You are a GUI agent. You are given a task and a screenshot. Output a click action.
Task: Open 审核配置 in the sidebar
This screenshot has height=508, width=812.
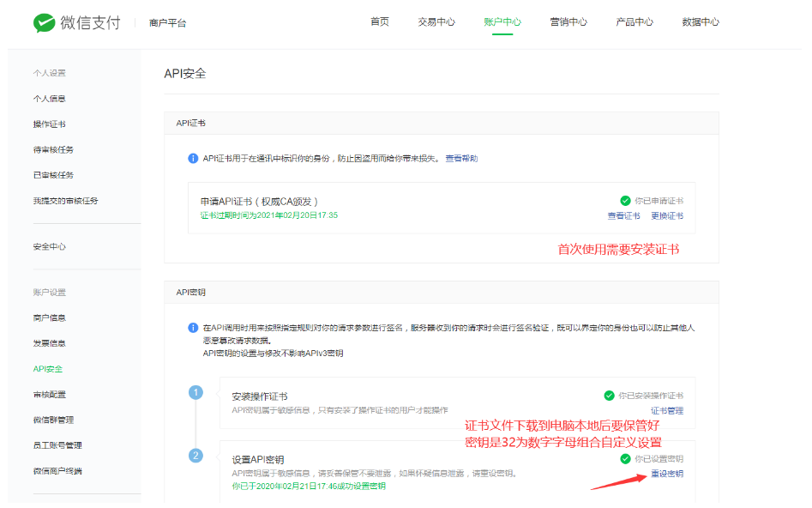(49, 395)
